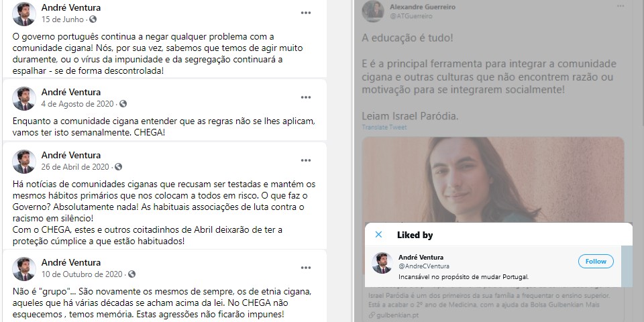
Task: Click public globe icon on 4 de Agosto post
Action: [123, 104]
